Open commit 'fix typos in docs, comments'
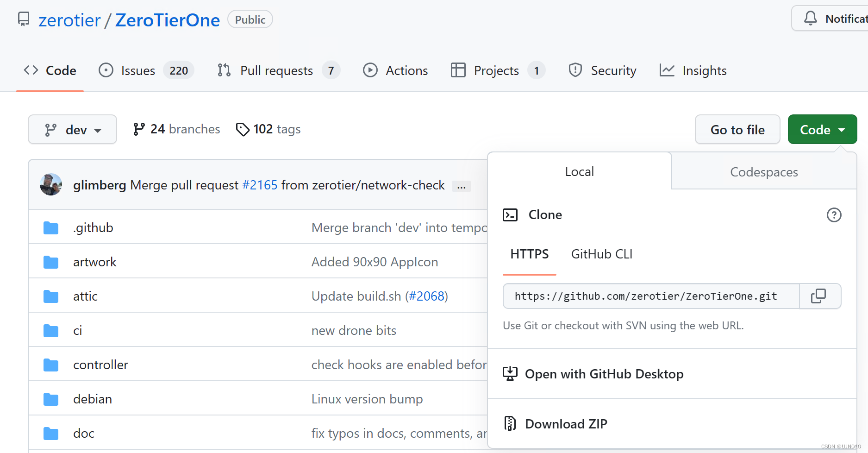Viewport: 868px width, 453px height. (x=400, y=433)
